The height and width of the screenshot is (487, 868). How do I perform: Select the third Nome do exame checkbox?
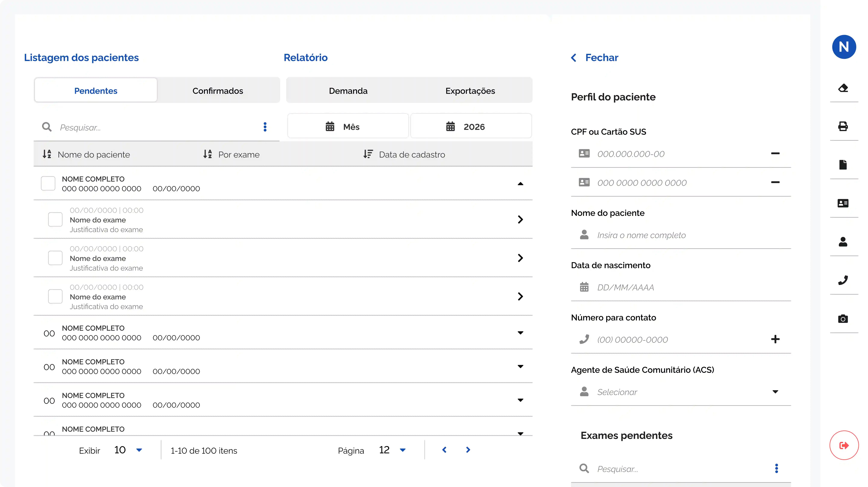(55, 297)
